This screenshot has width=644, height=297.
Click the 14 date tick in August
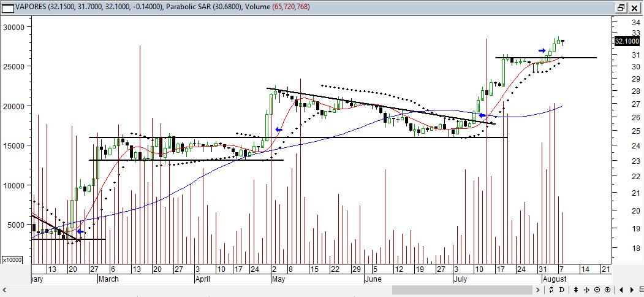click(x=585, y=269)
